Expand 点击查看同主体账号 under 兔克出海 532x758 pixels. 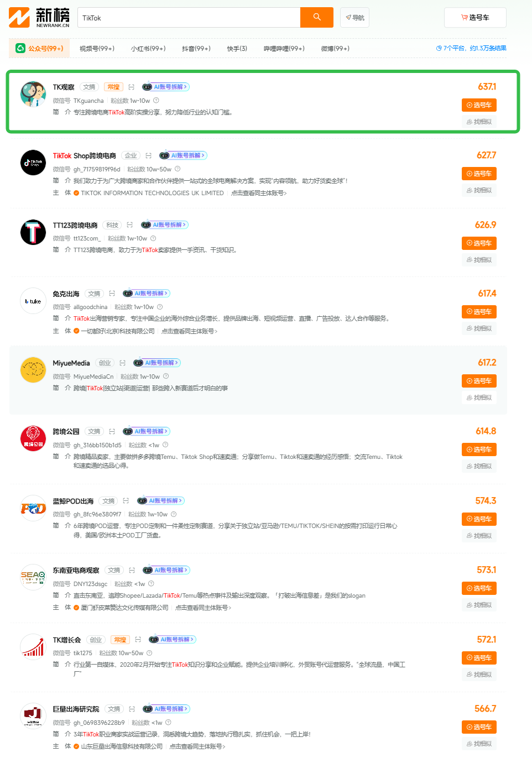189,331
